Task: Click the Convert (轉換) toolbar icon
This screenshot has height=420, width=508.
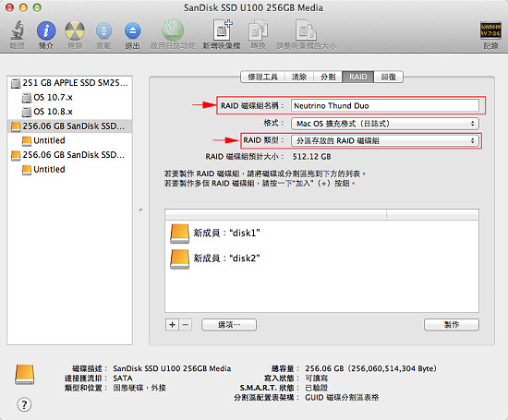Action: point(259,30)
